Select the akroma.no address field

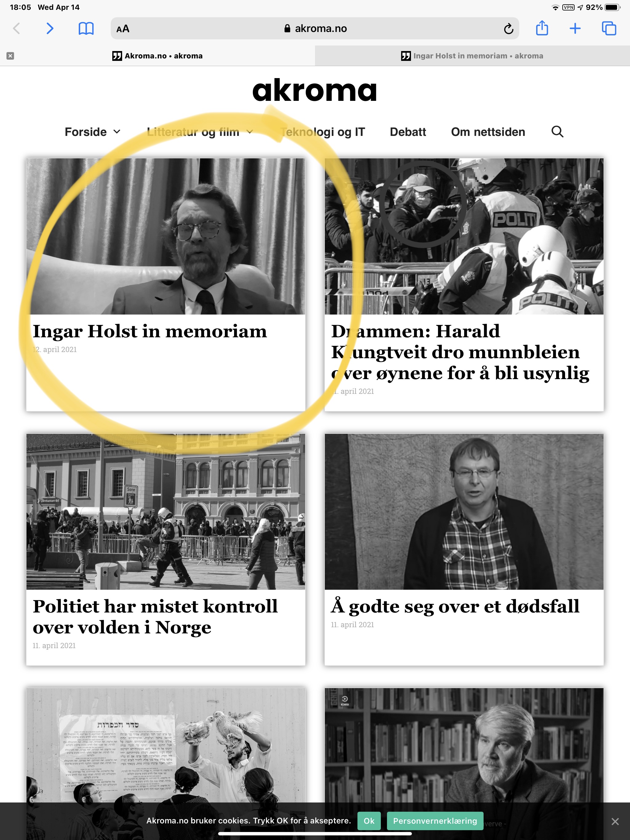coord(315,29)
